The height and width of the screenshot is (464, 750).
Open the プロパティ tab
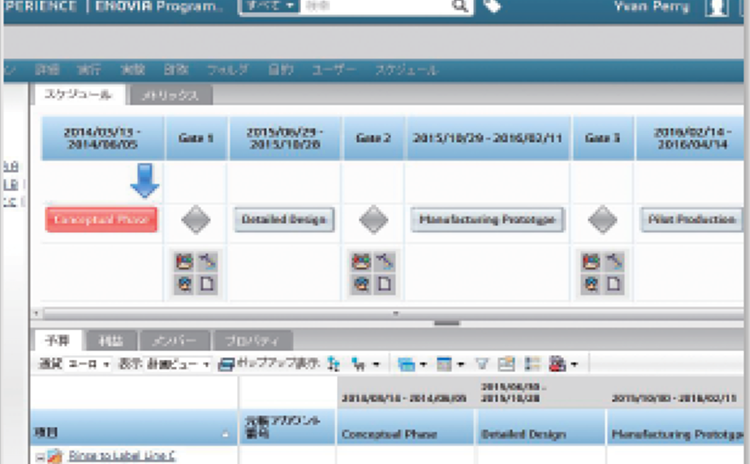(254, 340)
